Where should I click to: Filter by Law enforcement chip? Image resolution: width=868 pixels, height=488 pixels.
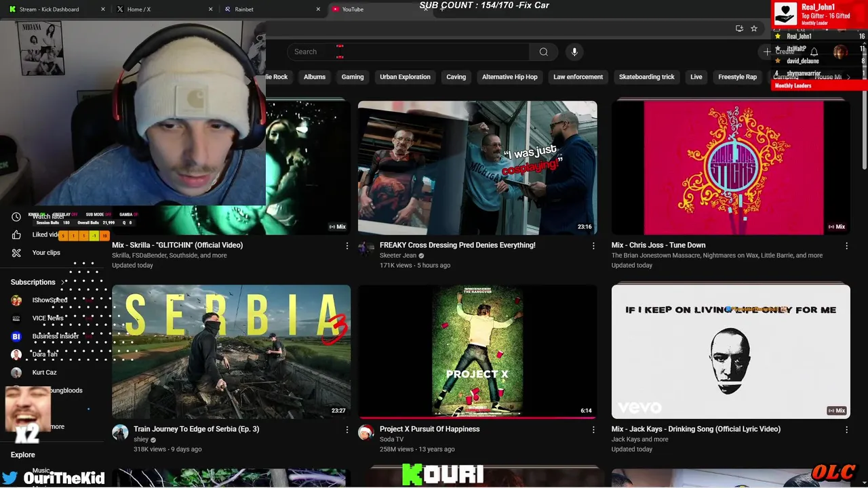click(x=578, y=77)
